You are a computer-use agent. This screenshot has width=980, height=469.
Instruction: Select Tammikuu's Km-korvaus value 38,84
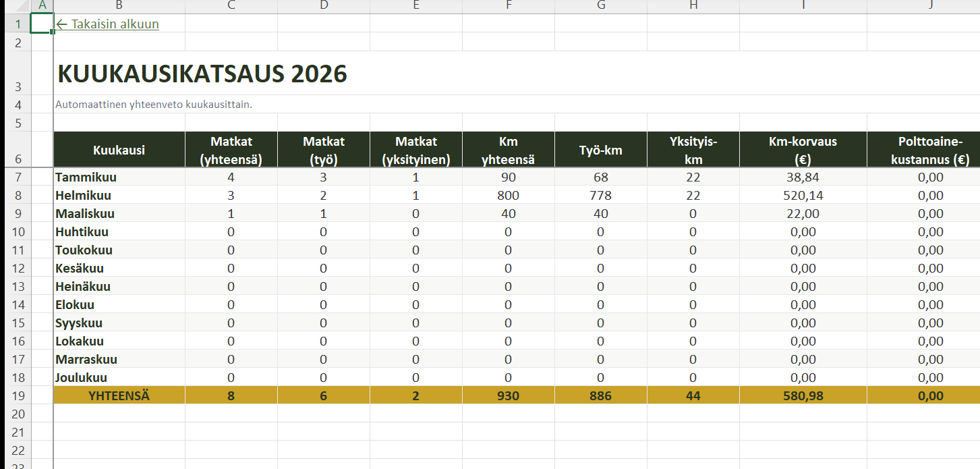pos(803,177)
